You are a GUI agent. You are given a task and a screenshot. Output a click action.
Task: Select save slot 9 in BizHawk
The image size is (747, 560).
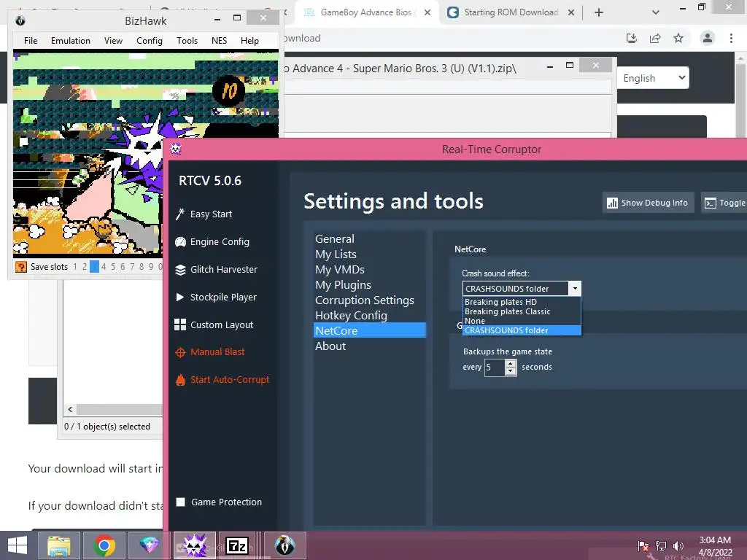pyautogui.click(x=151, y=267)
